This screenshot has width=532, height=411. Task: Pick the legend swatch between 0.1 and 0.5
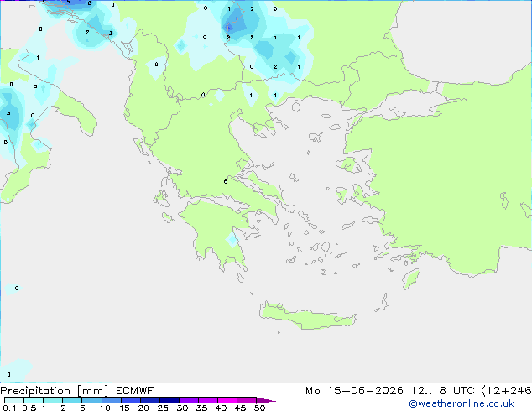(14, 400)
